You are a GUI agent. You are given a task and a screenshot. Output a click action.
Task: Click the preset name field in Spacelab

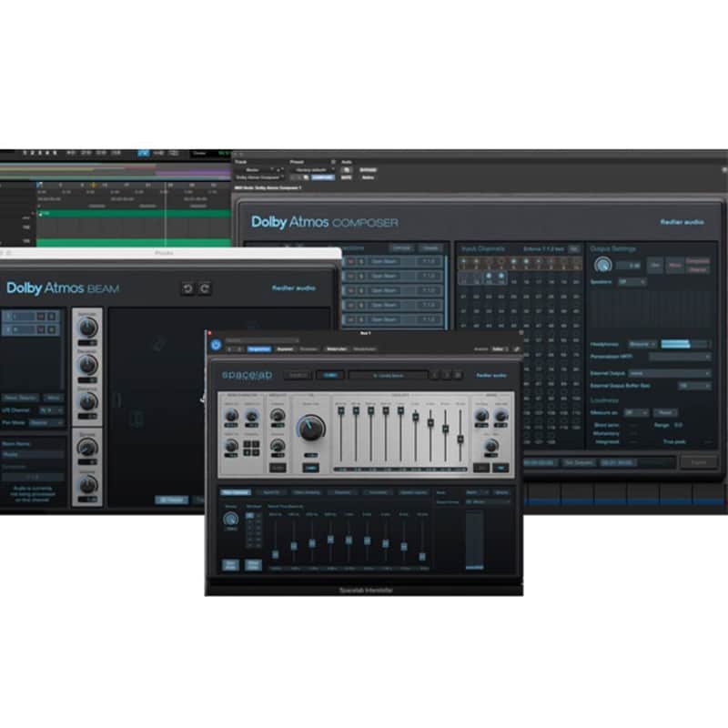coord(389,375)
